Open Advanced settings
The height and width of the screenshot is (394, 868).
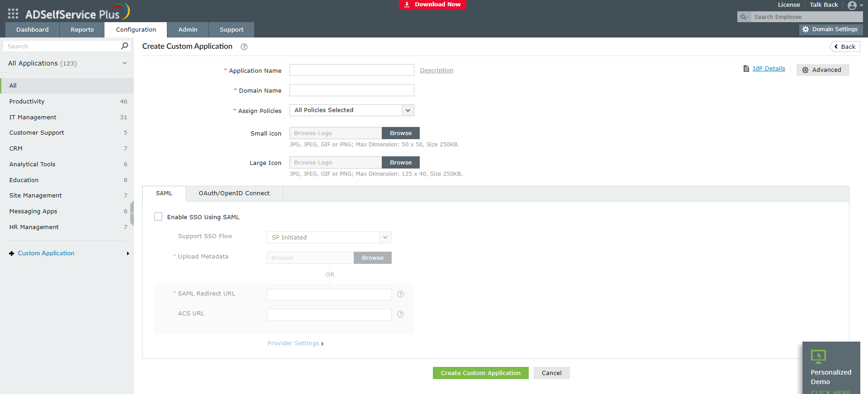click(x=823, y=70)
